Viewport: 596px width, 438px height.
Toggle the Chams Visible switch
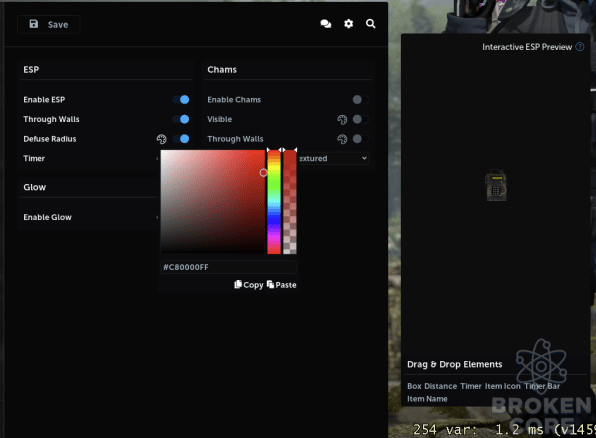point(360,119)
